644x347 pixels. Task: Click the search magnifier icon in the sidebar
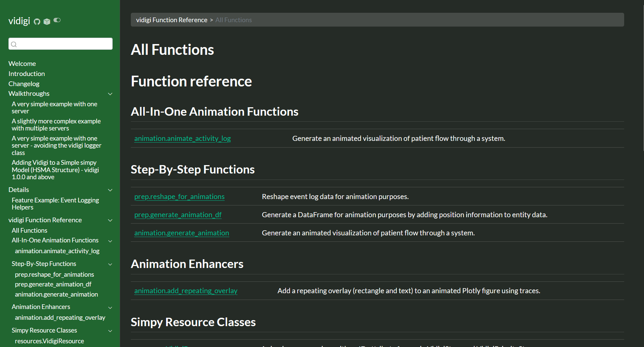coord(14,44)
